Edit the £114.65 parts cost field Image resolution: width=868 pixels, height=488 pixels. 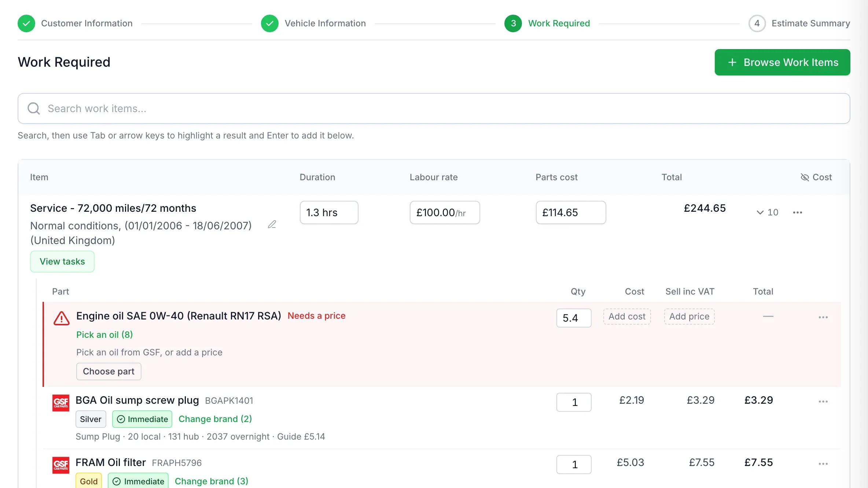(x=571, y=212)
